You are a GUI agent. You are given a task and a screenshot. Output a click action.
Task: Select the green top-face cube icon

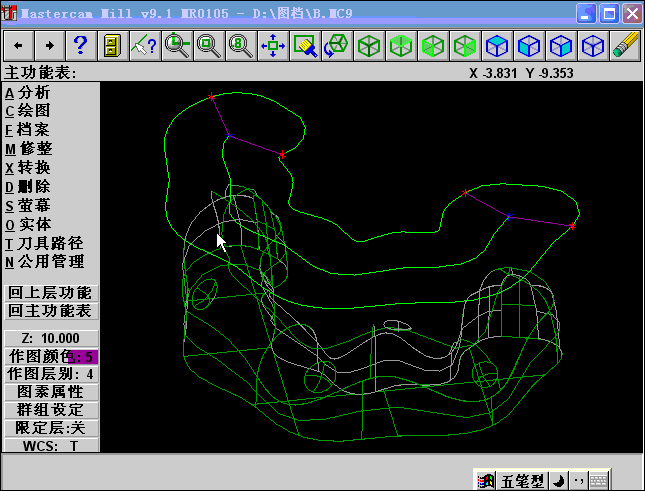coord(401,46)
